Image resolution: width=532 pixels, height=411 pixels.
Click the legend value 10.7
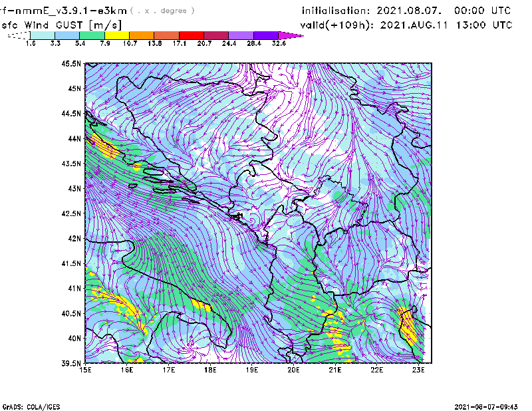(x=130, y=43)
